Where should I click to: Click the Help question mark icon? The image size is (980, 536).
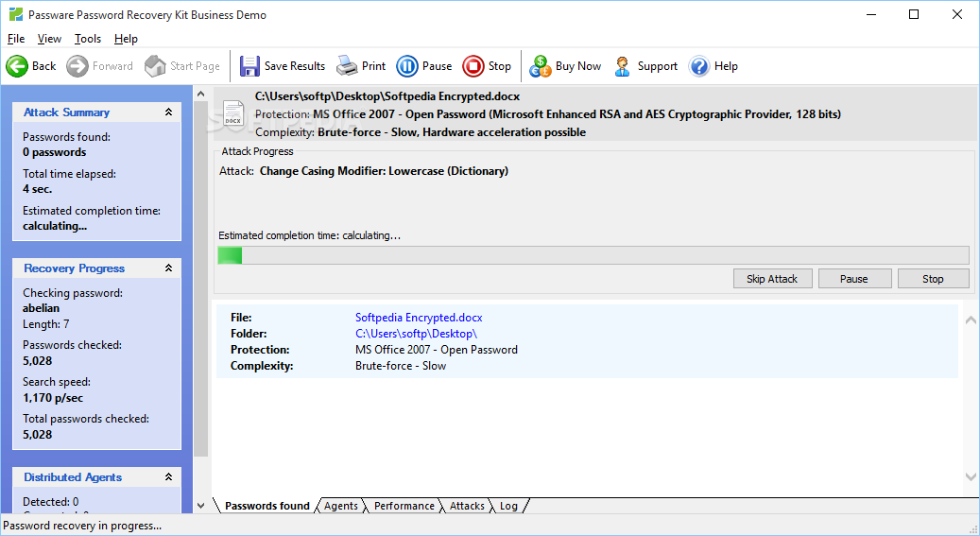point(698,65)
